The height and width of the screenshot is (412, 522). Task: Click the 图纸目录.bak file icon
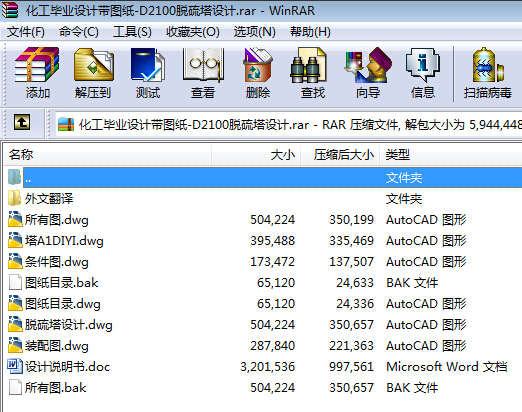point(15,282)
